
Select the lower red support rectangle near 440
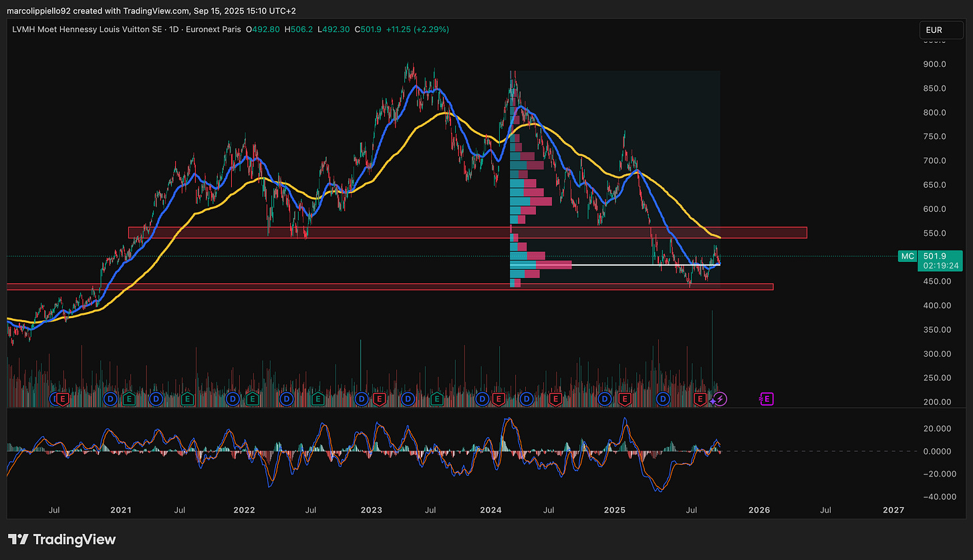click(x=390, y=287)
